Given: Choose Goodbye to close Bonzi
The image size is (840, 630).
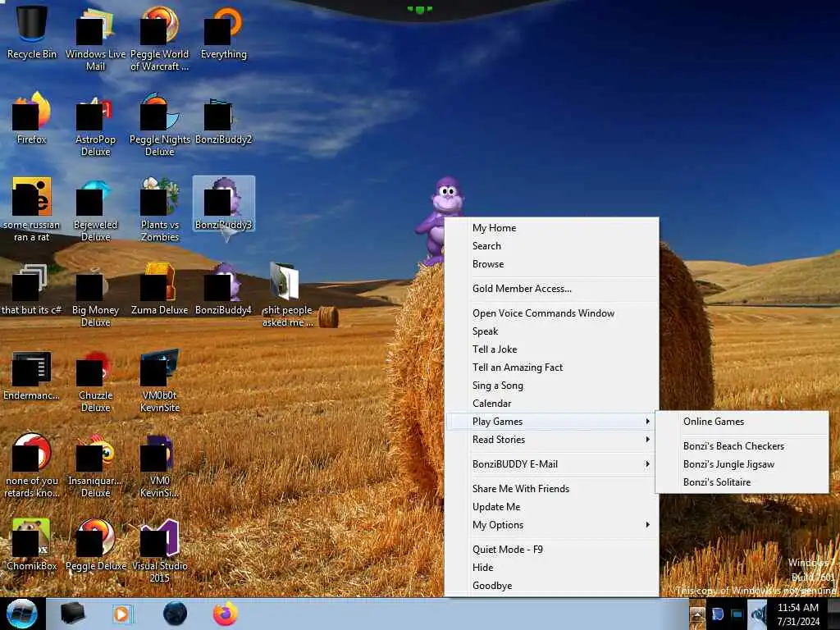Looking at the screenshot, I should [552, 586].
